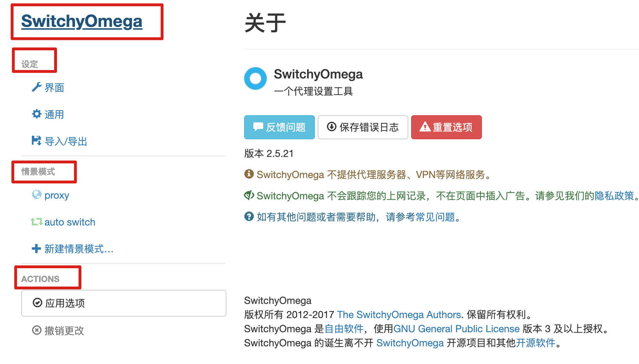
Task: Click the gear icon beside 通用
Action: [36, 114]
